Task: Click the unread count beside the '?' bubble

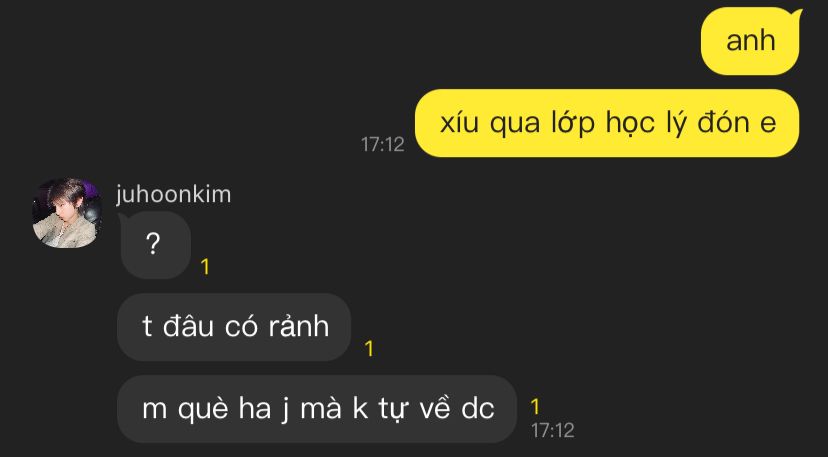Action: [205, 267]
